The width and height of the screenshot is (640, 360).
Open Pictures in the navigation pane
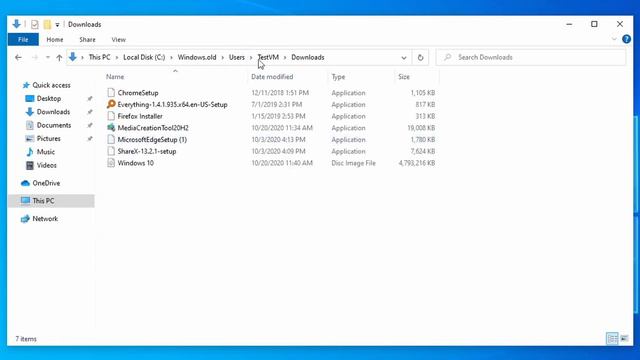[48, 139]
